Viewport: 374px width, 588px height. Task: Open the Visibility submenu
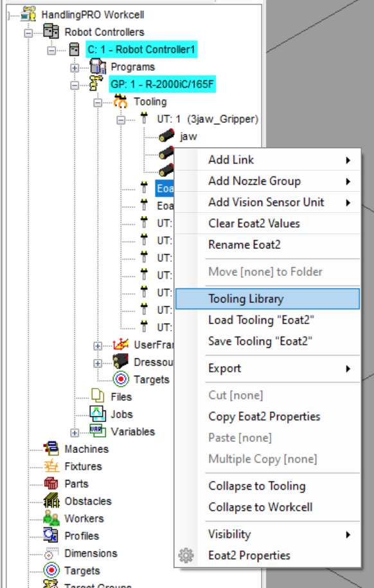coord(267,535)
